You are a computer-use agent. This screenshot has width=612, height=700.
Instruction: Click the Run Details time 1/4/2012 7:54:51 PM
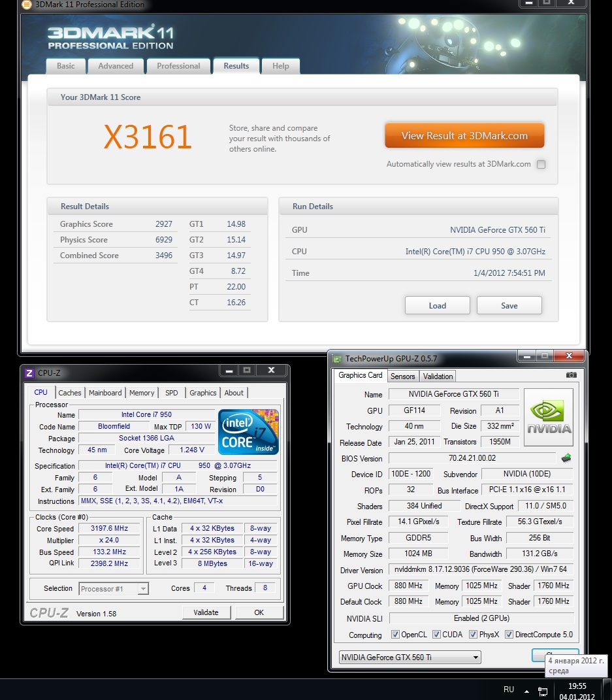[x=509, y=273]
